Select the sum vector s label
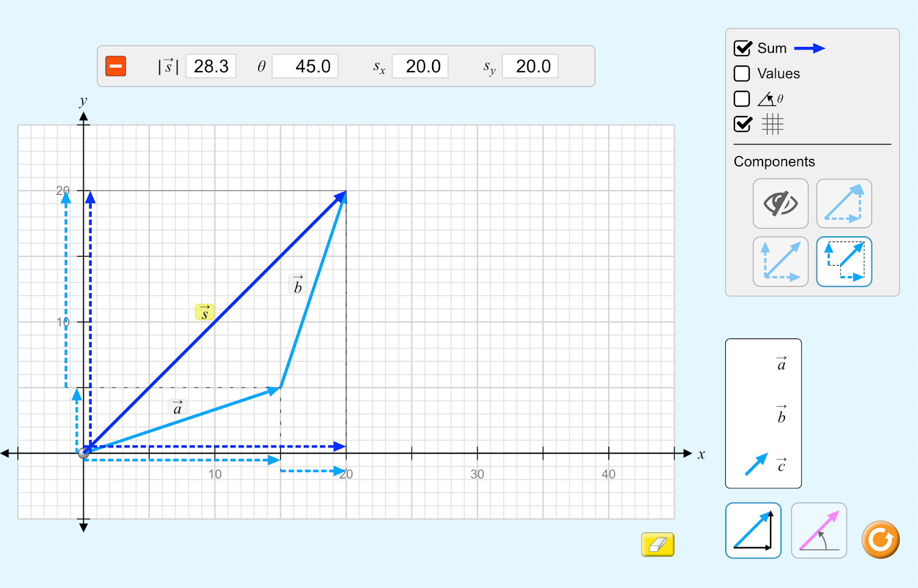Screen dimensions: 918x588 pos(205,313)
